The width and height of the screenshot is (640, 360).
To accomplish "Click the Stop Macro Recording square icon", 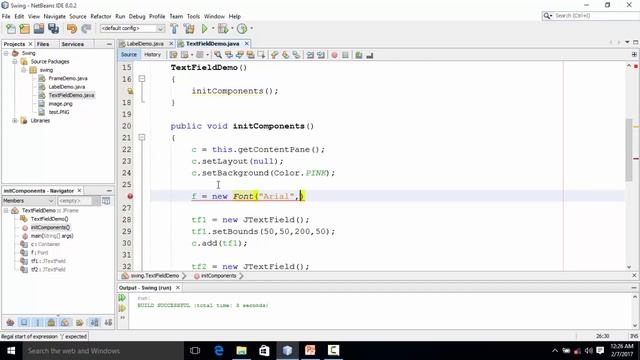I will click(x=345, y=55).
